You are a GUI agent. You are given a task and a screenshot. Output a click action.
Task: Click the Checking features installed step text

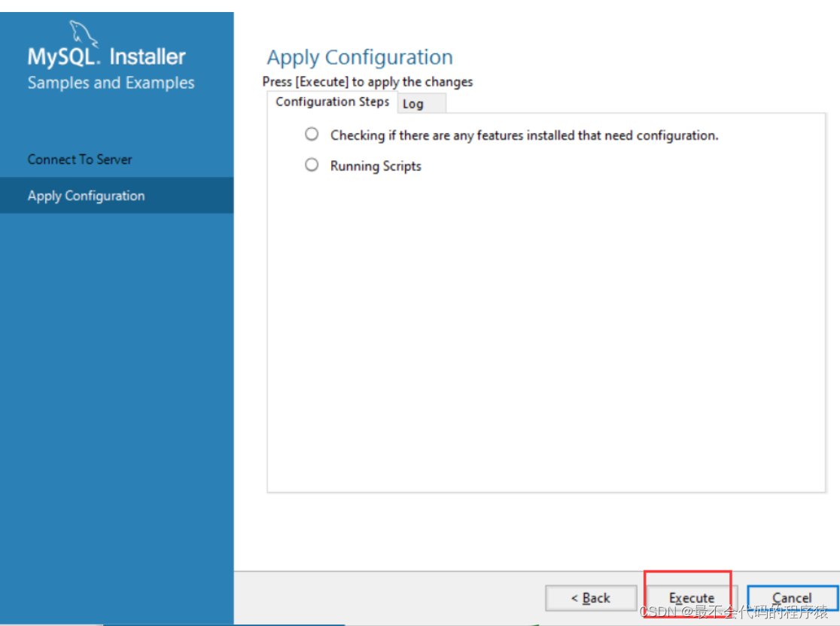pos(524,135)
